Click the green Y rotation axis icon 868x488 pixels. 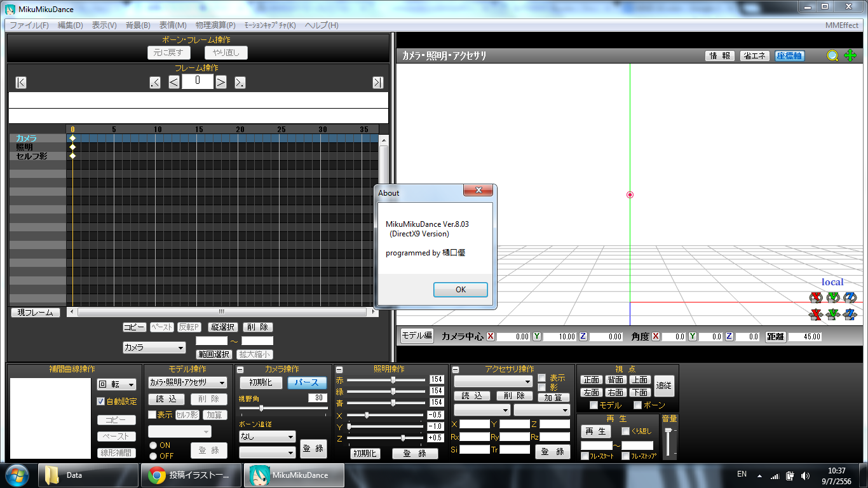(x=833, y=297)
